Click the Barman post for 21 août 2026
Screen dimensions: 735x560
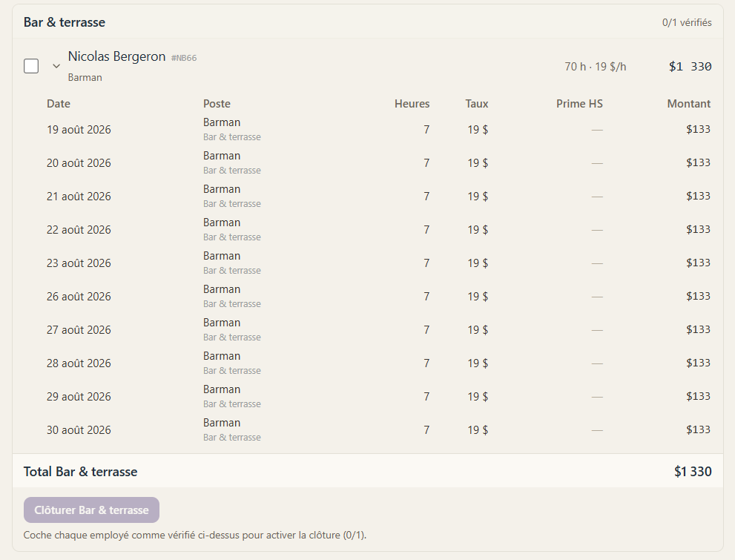[222, 189]
